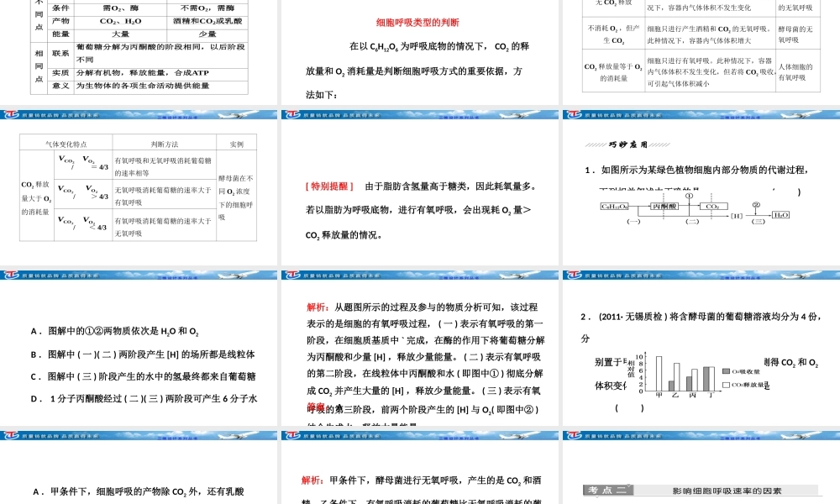Toggle the O2吸收量 legend checkbox
This screenshot has height=504, width=840.
pos(726,371)
